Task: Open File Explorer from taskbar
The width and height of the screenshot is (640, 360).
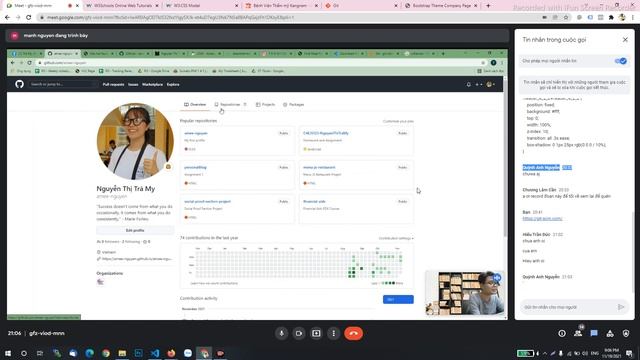Action: [122, 353]
